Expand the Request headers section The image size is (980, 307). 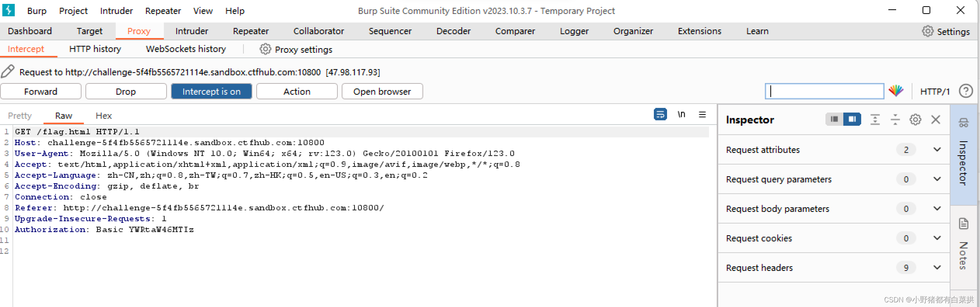tap(937, 267)
